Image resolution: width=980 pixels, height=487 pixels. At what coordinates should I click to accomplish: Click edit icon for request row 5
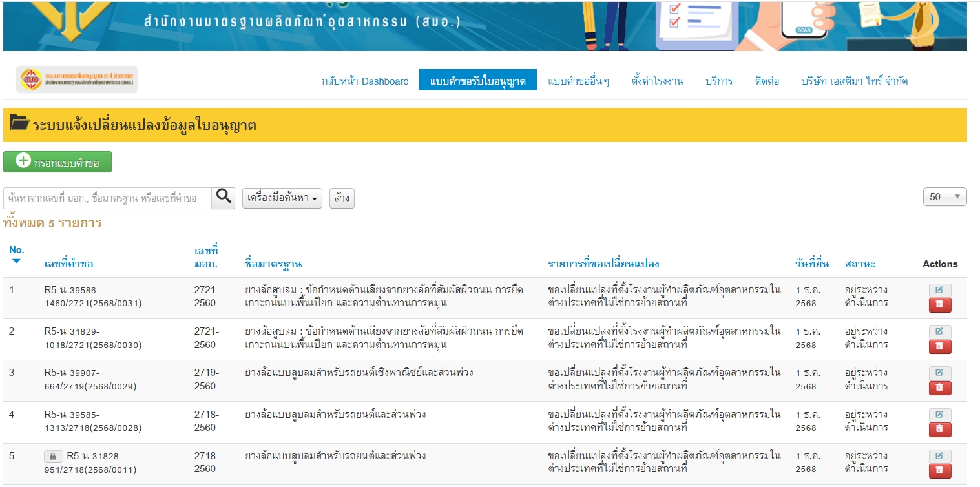939,456
